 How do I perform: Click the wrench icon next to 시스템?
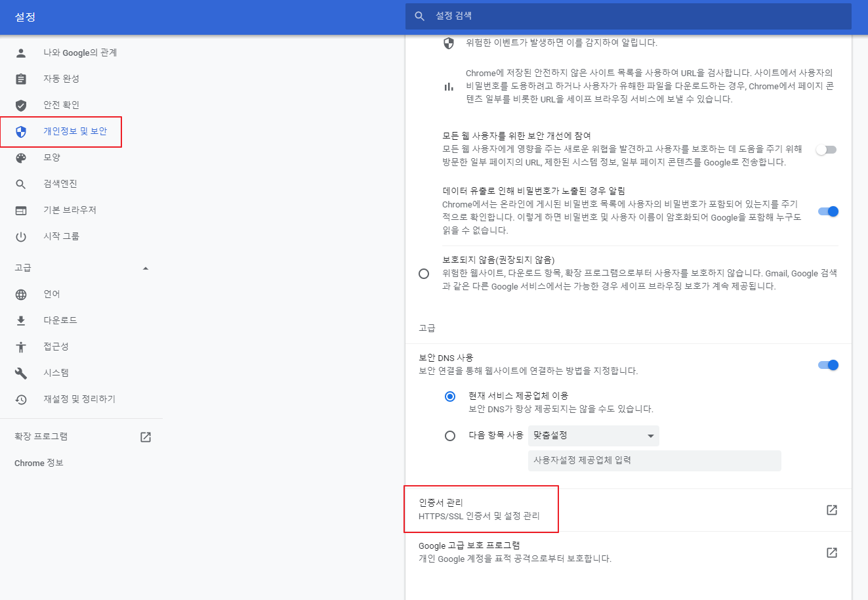pyautogui.click(x=21, y=373)
